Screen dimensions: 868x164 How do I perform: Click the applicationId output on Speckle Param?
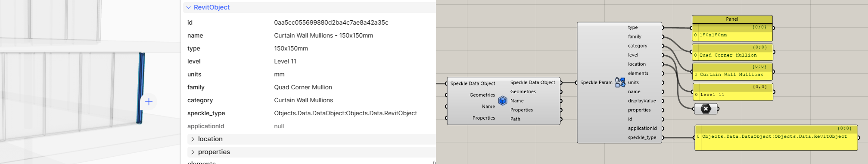coord(642,128)
